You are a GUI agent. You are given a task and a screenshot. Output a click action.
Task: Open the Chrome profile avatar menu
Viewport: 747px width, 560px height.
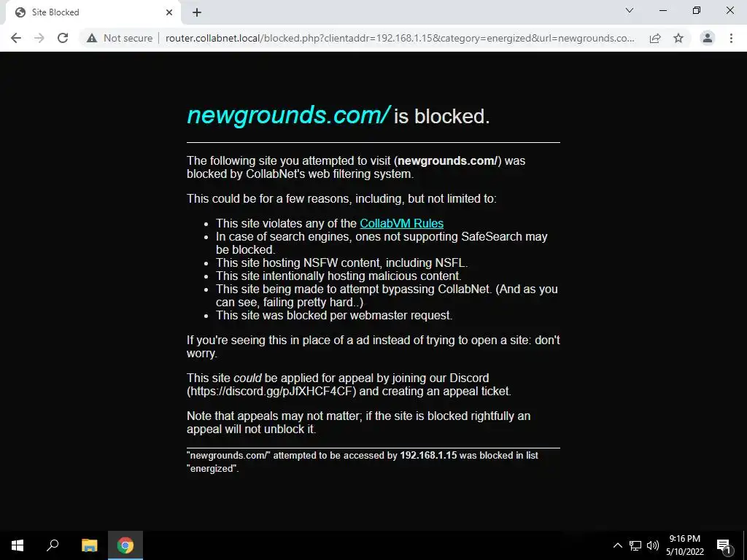(x=708, y=38)
